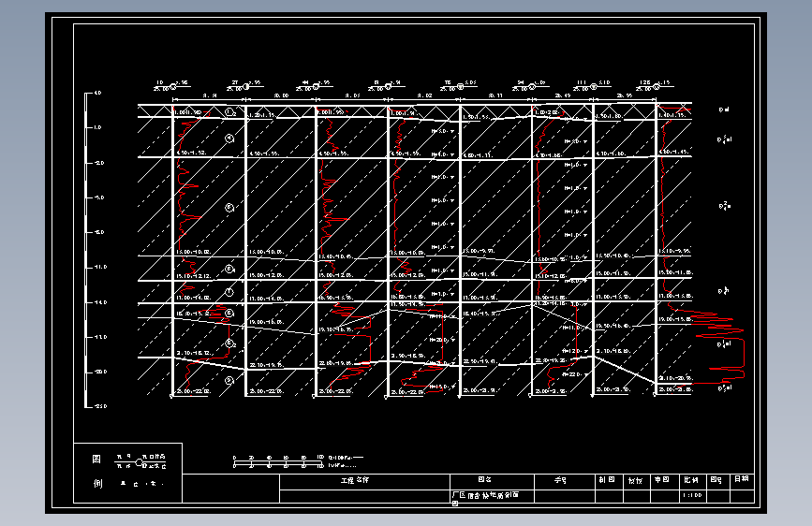Select borehole marker number 128
Image resolution: width=812 pixels, height=526 pixels.
click(657, 86)
